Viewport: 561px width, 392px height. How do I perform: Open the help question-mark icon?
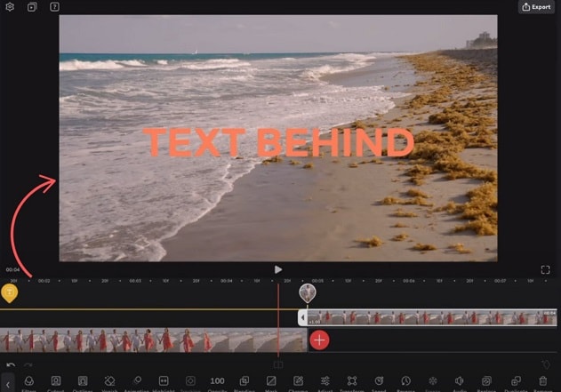point(54,7)
